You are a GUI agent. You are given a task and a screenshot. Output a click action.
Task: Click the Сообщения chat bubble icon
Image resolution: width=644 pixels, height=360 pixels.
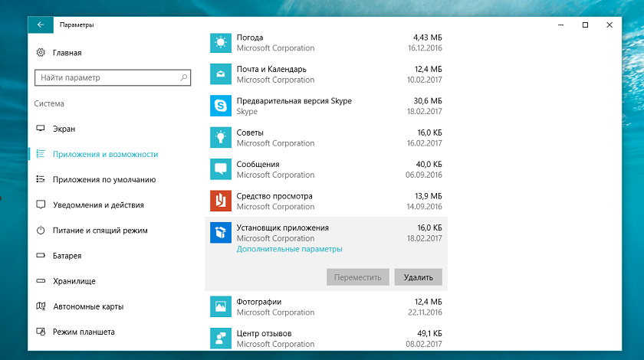click(x=221, y=169)
